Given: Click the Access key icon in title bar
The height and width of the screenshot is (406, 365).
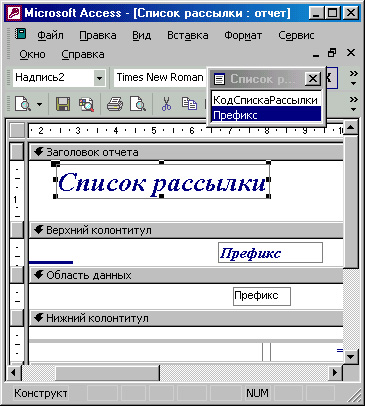Looking at the screenshot, I should [15, 14].
